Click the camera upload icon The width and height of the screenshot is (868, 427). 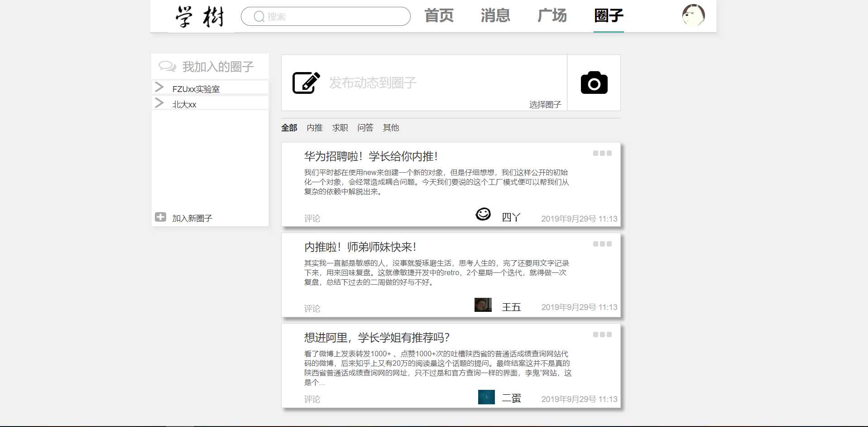594,82
